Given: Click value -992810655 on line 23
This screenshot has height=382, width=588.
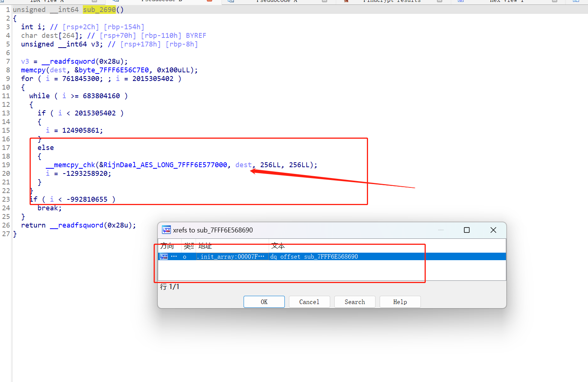Looking at the screenshot, I should [87, 199].
